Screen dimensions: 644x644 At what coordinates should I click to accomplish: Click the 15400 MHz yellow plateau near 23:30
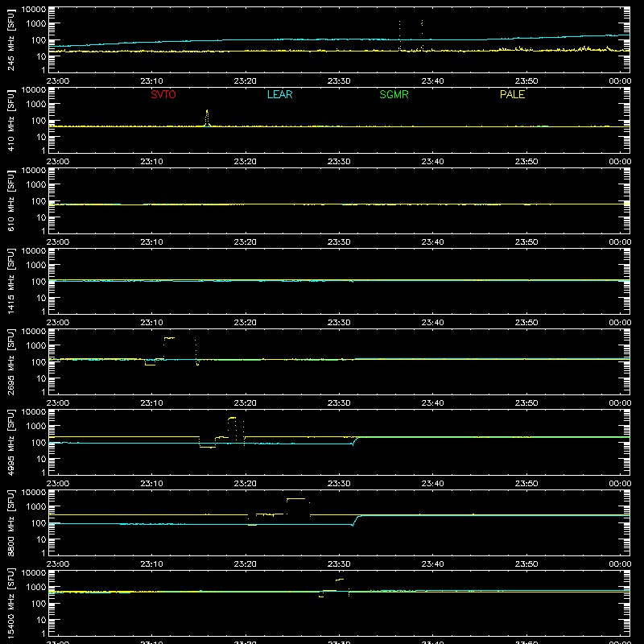(x=340, y=580)
